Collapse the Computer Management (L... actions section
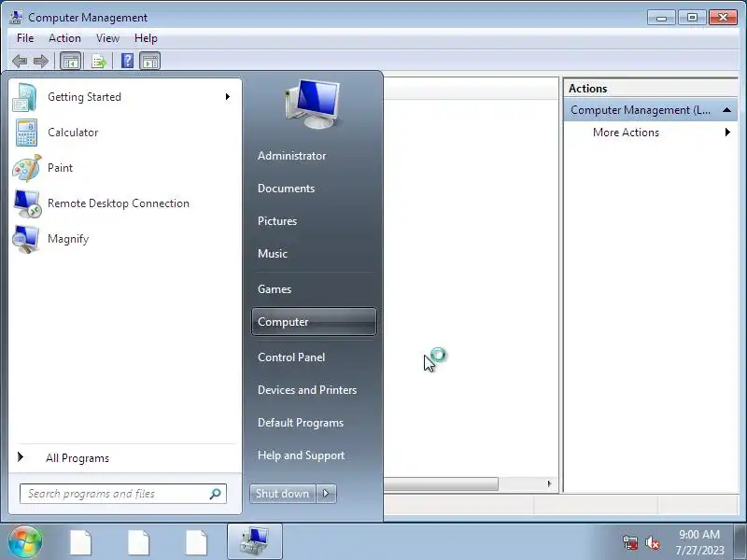The height and width of the screenshot is (560, 747). click(726, 110)
